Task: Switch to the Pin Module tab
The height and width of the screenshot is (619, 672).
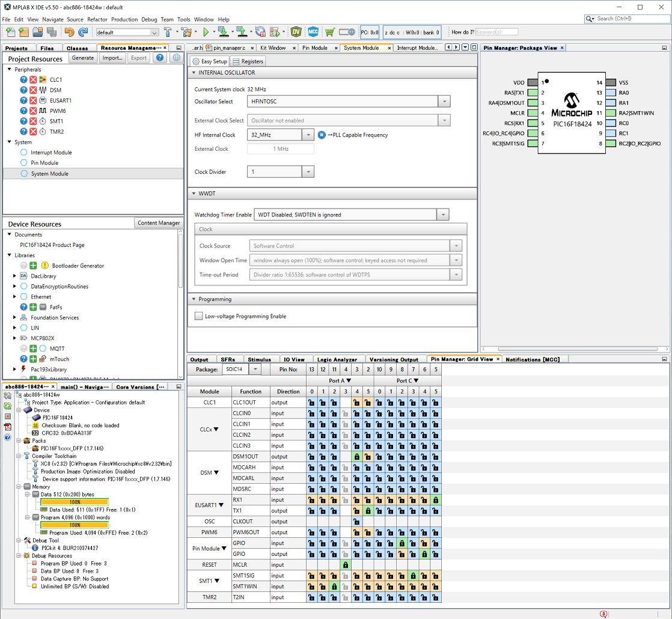Action: pos(315,48)
